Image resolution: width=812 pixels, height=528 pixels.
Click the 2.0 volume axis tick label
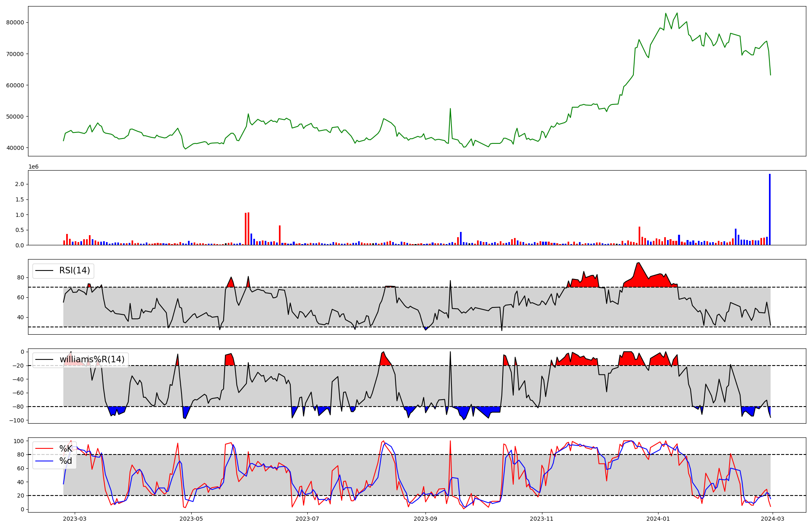(19, 184)
